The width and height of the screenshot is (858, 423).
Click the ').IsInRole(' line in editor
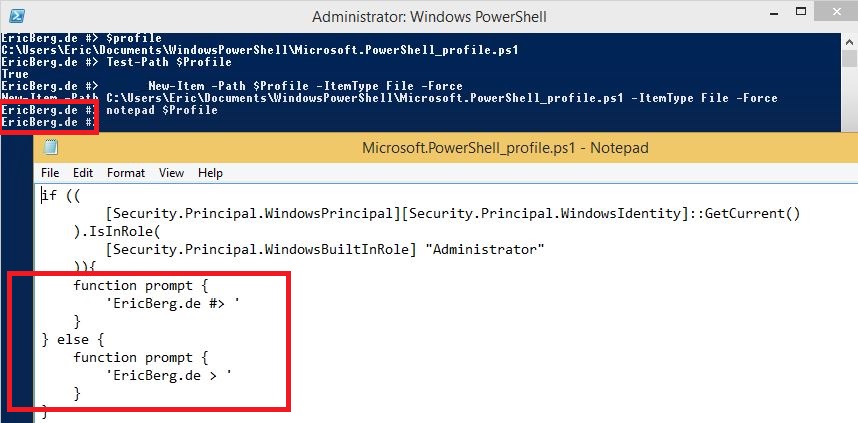(117, 231)
